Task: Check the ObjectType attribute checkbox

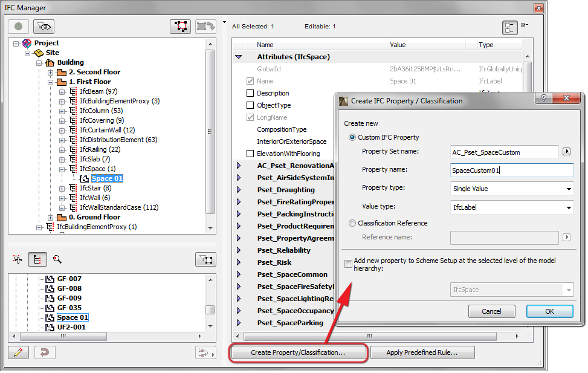Action: (x=250, y=105)
